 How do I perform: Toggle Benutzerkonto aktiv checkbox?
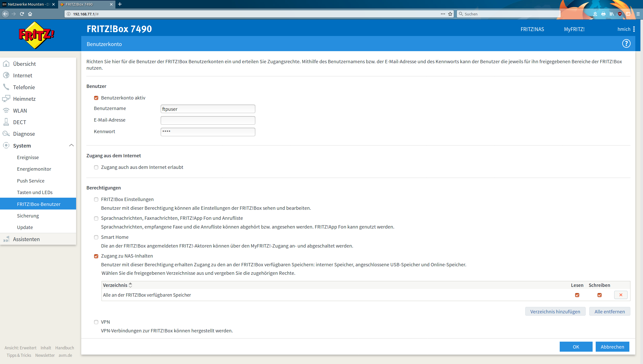(96, 98)
